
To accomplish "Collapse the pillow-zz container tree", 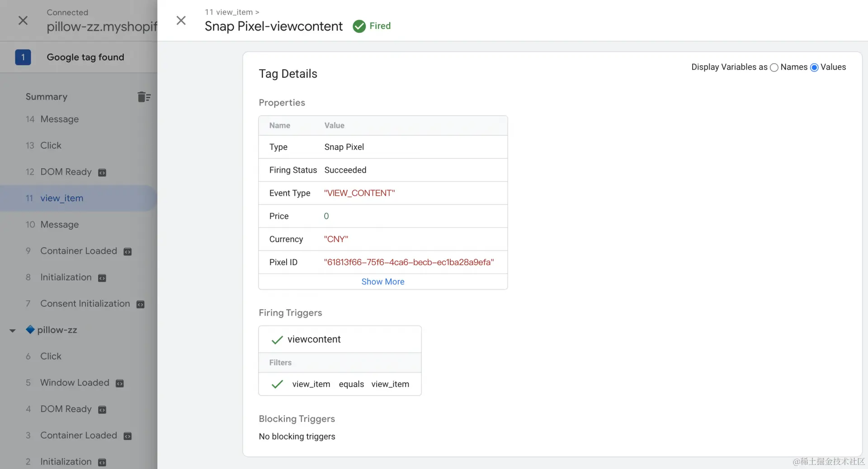I will pos(13,331).
